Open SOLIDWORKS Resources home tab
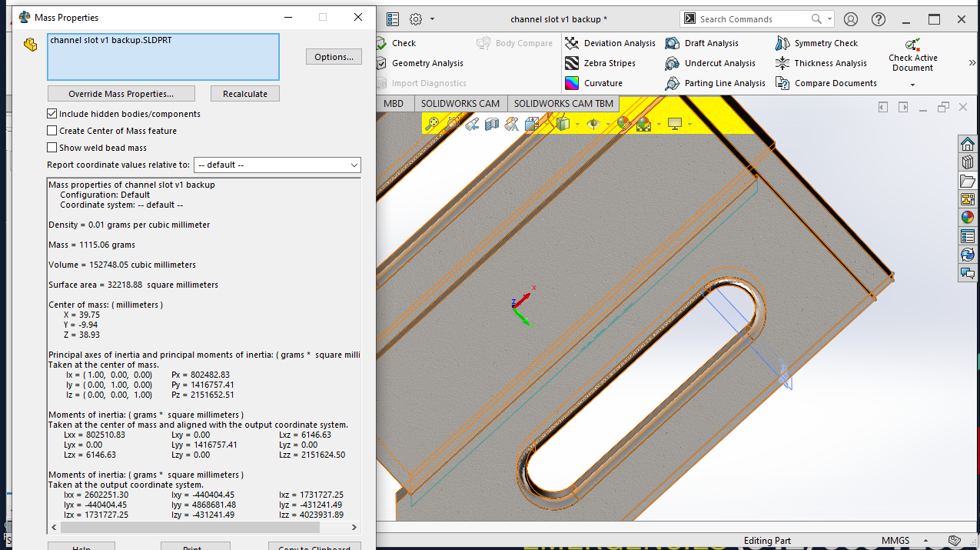Screen dimensions: 980x550 pyautogui.click(x=968, y=144)
